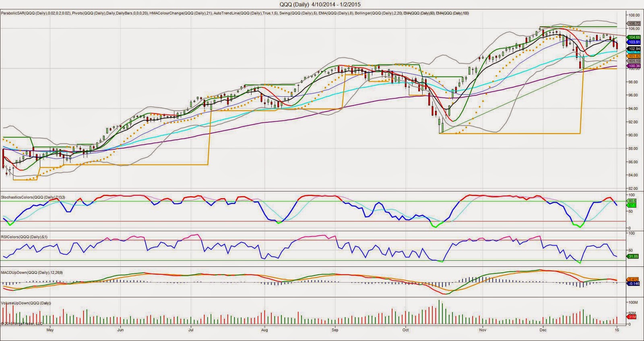Image resolution: width=644 pixels, height=341 pixels.
Task: Click the Jun date axis label
Action: coord(120,330)
